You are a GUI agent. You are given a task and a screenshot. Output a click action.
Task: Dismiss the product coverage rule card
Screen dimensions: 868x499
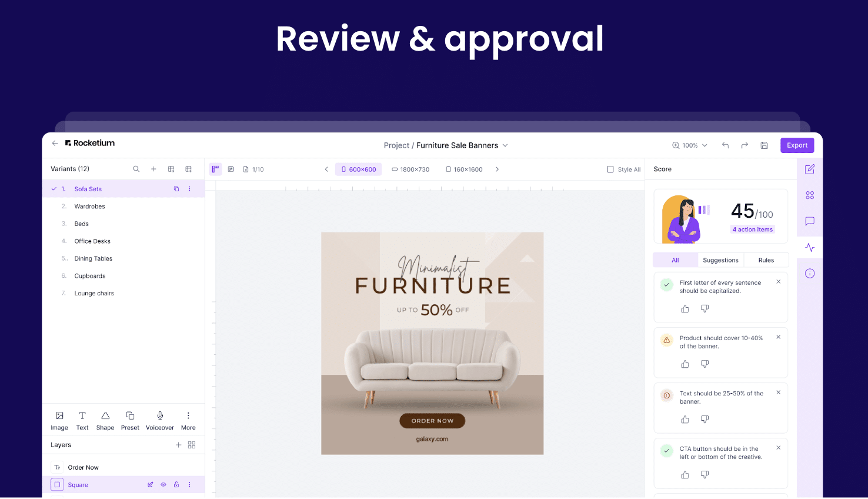(x=779, y=337)
